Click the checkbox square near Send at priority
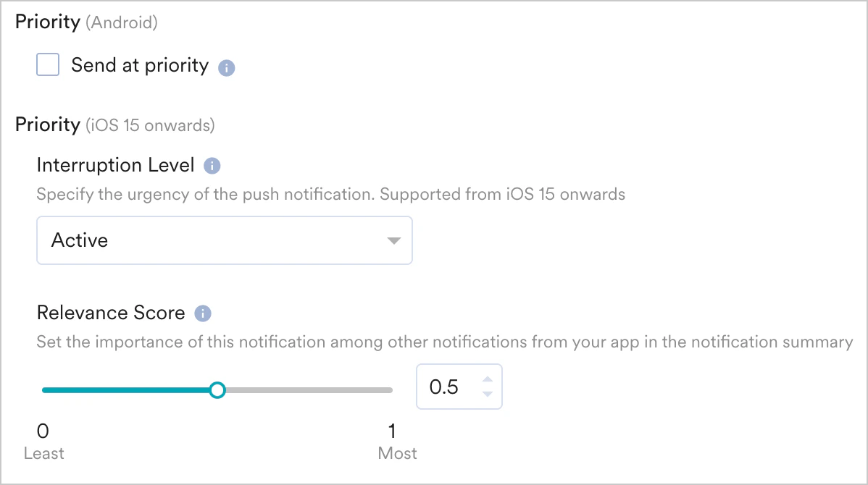The height and width of the screenshot is (485, 868). click(x=47, y=64)
